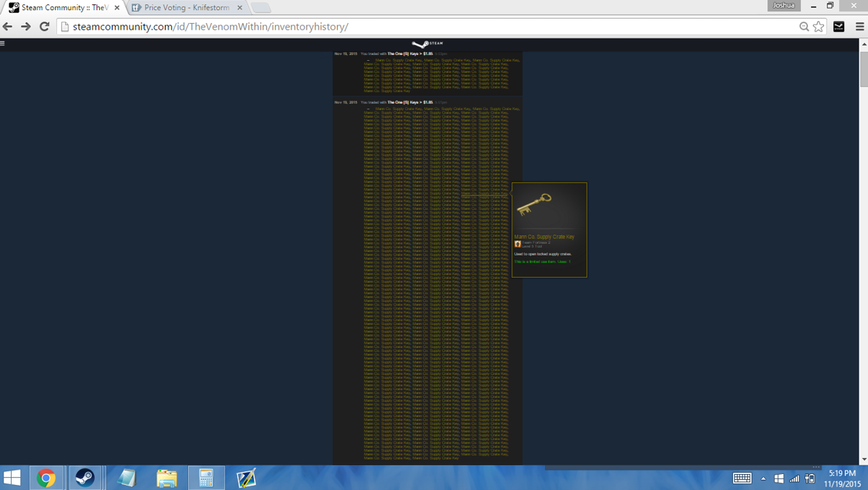This screenshot has width=868, height=490.
Task: Open Chrome from the taskbar
Action: click(46, 478)
